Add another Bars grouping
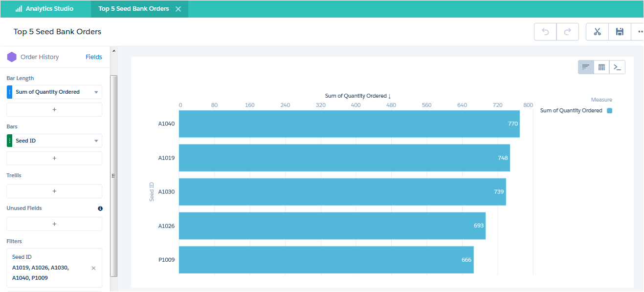Screen dimensions: 644x292 point(54,158)
